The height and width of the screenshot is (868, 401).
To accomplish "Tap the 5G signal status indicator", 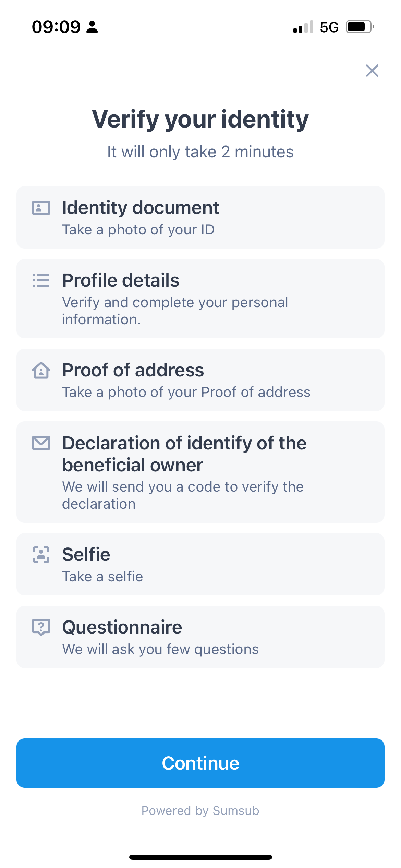I will (x=329, y=27).
